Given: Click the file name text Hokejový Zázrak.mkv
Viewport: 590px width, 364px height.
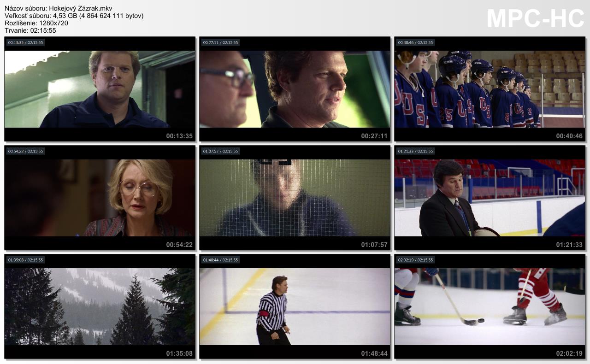Looking at the screenshot, I should (58, 8).
